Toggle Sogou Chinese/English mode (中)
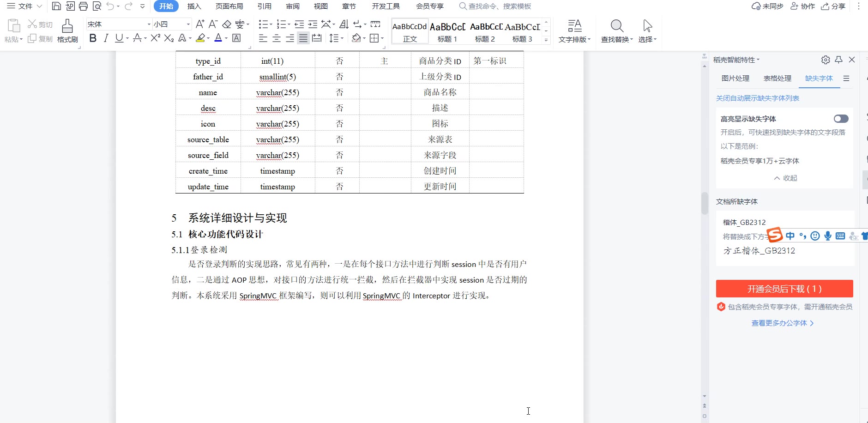Image resolution: width=868 pixels, height=423 pixels. point(790,236)
